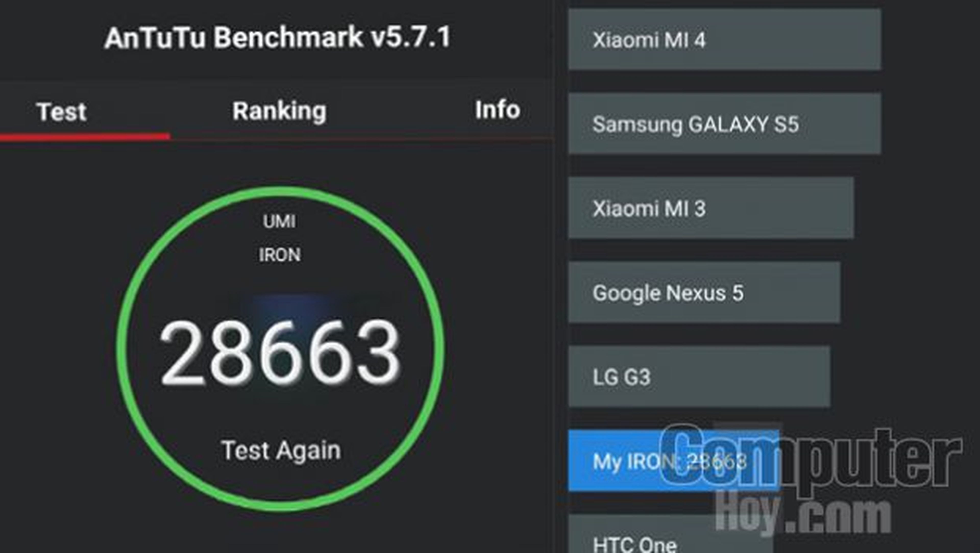Select the LG G3 ranking bar

pos(699,376)
